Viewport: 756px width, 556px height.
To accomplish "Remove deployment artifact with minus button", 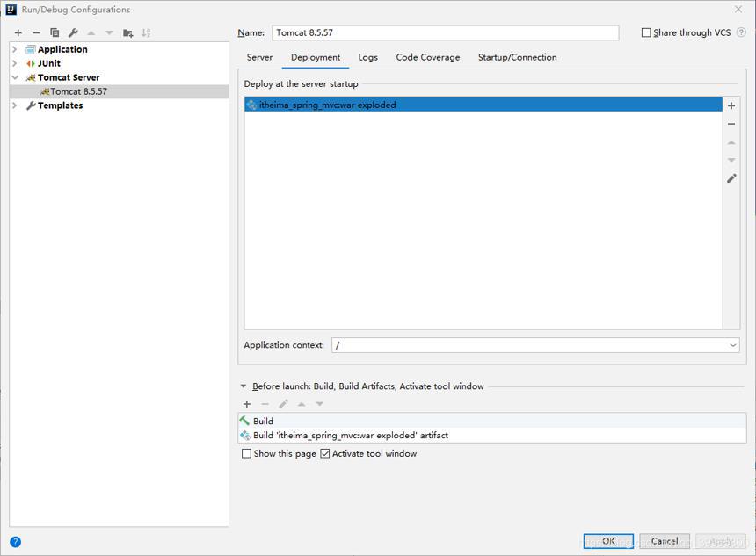I will pos(731,124).
